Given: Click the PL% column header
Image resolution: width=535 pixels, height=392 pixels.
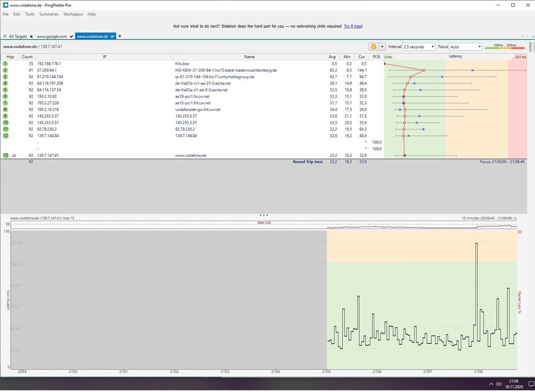Looking at the screenshot, I should coord(376,57).
